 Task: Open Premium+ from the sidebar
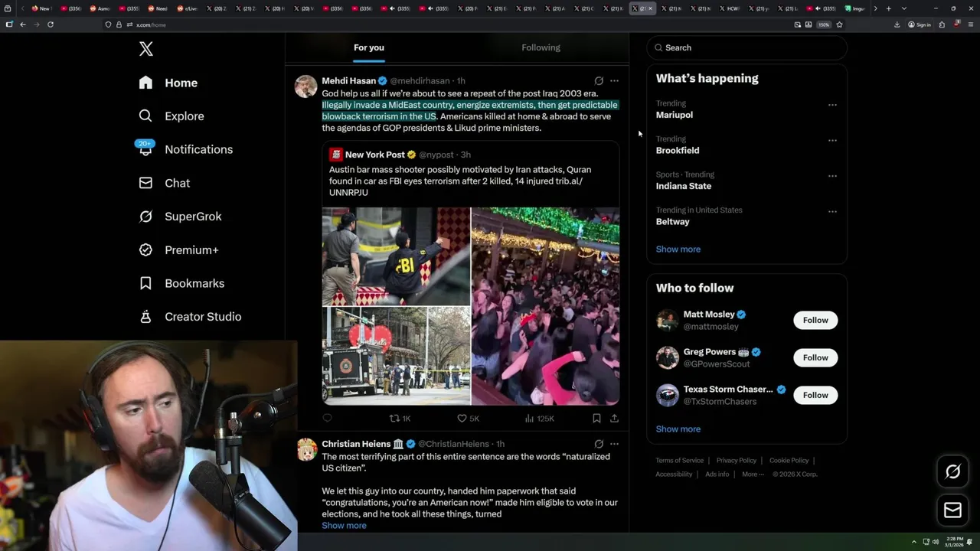[179, 249]
